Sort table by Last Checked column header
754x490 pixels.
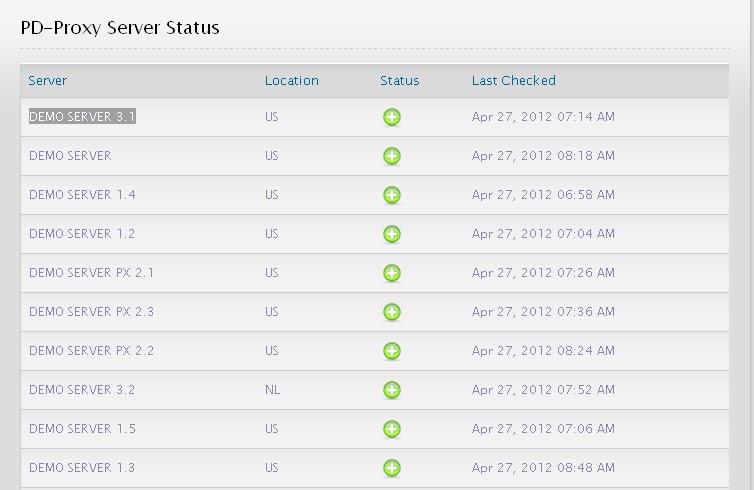(x=514, y=80)
